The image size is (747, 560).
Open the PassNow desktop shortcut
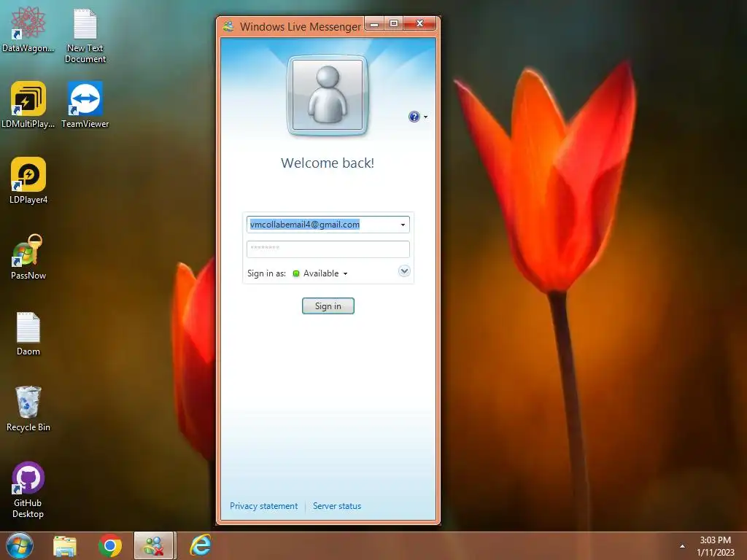coord(28,257)
